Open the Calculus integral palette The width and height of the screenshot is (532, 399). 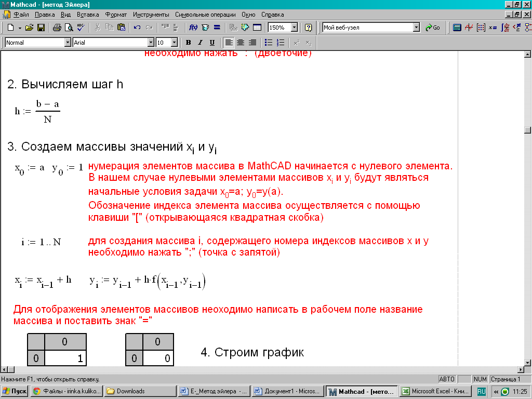tap(505, 28)
